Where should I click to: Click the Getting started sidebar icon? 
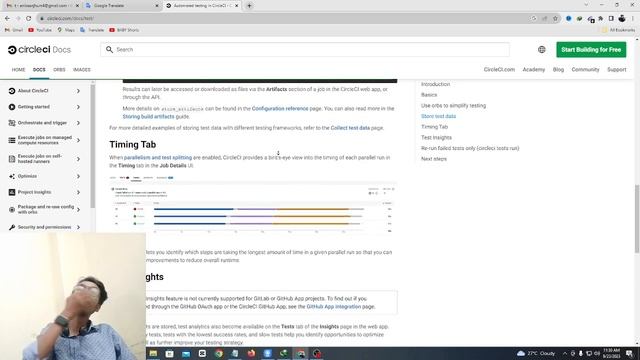[x=12, y=107]
